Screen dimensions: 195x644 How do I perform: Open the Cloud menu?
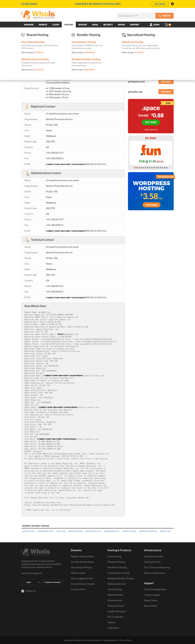(x=56, y=25)
